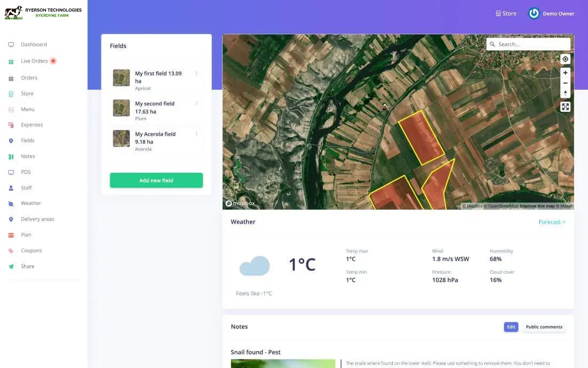The height and width of the screenshot is (368, 588).
Task: Click the geolocate icon on the map
Action: coord(565,59)
